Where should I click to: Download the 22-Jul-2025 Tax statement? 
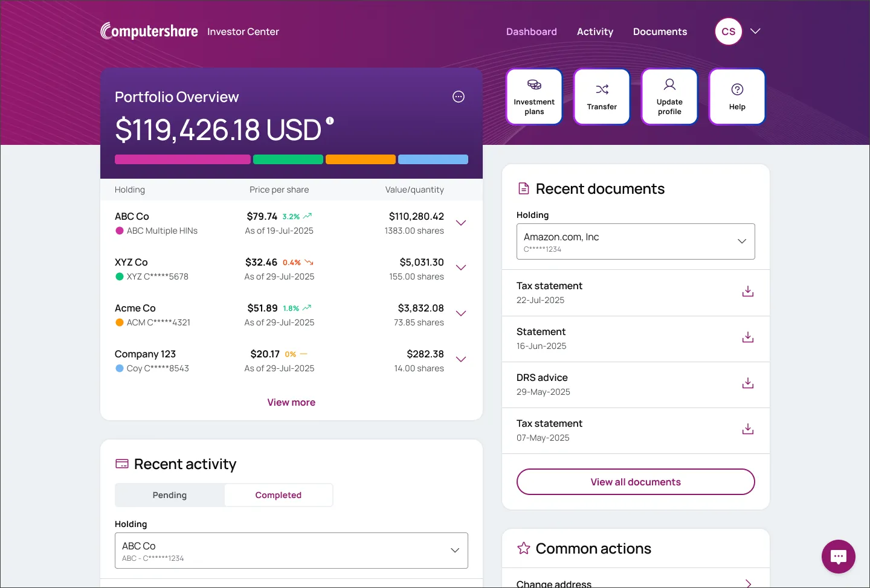point(747,292)
